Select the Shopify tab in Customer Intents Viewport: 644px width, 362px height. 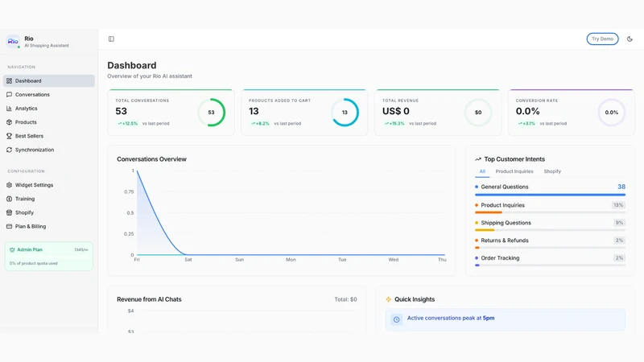[552, 171]
